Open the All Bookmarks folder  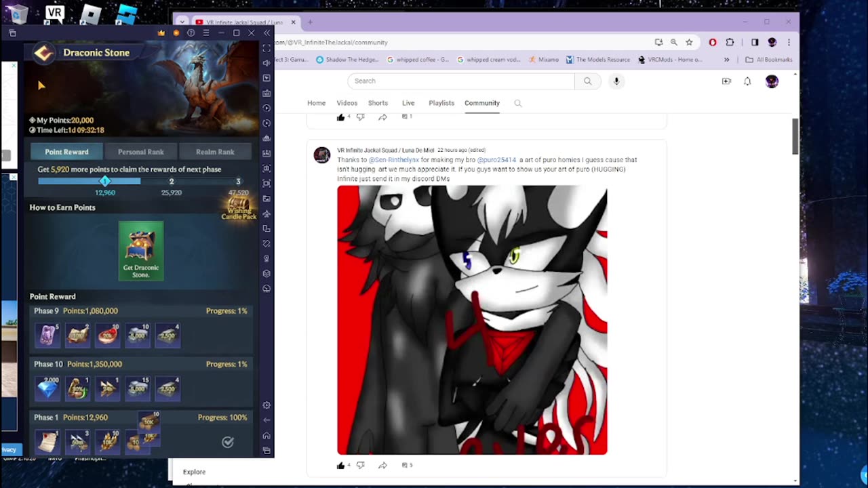point(769,60)
